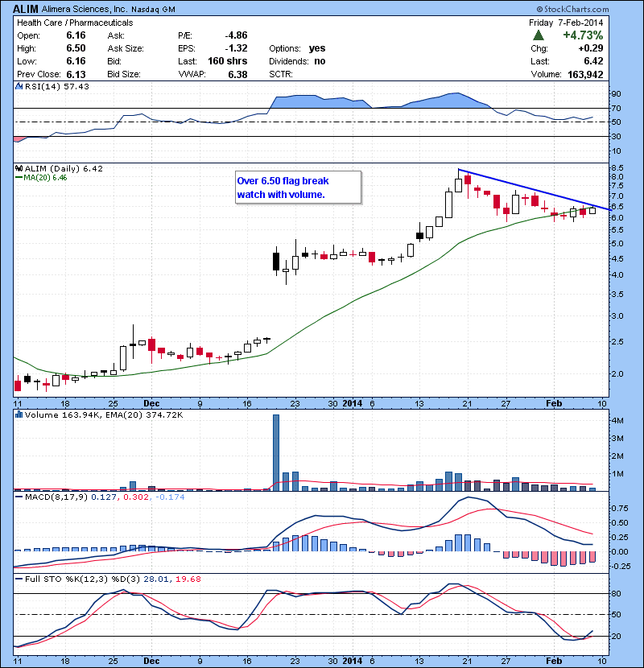Click the MACD axis 0.75 label
The image size is (644, 668).
click(x=620, y=508)
